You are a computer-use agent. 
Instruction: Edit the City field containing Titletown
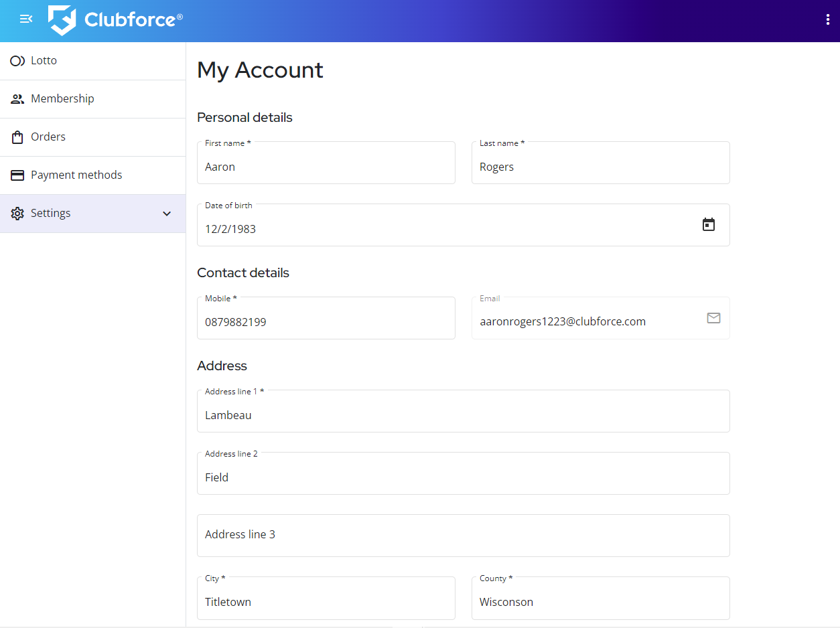[x=326, y=602]
